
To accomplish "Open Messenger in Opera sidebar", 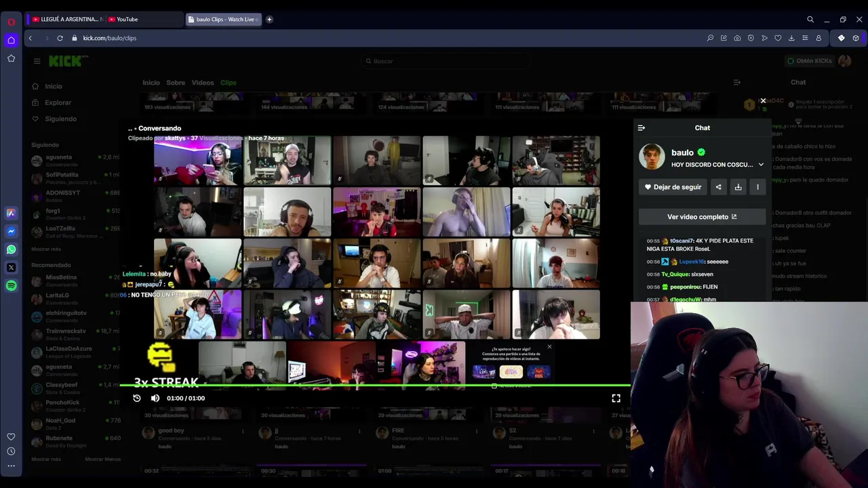I will (x=11, y=231).
